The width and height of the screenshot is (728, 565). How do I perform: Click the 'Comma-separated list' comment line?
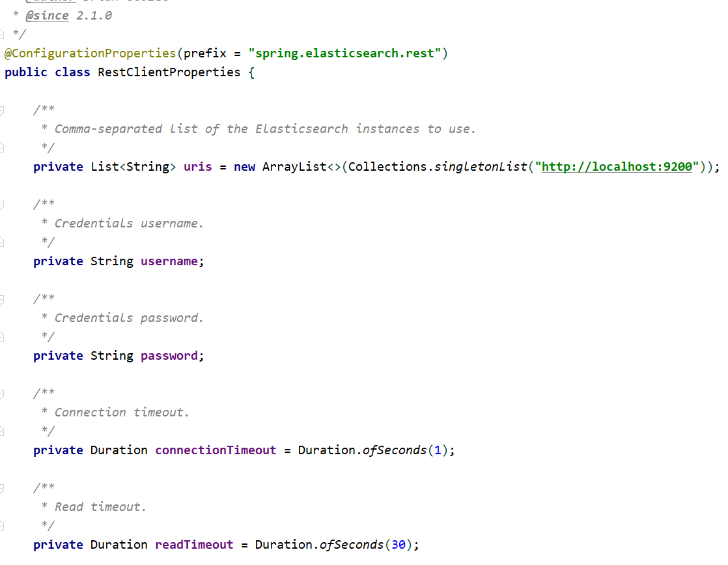click(x=265, y=129)
